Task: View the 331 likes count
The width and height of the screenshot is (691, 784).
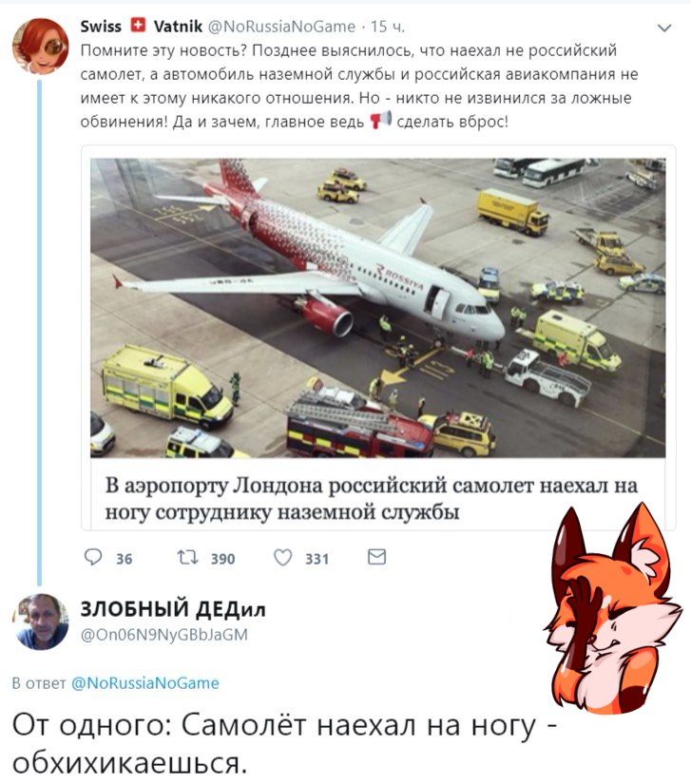Action: tap(317, 559)
